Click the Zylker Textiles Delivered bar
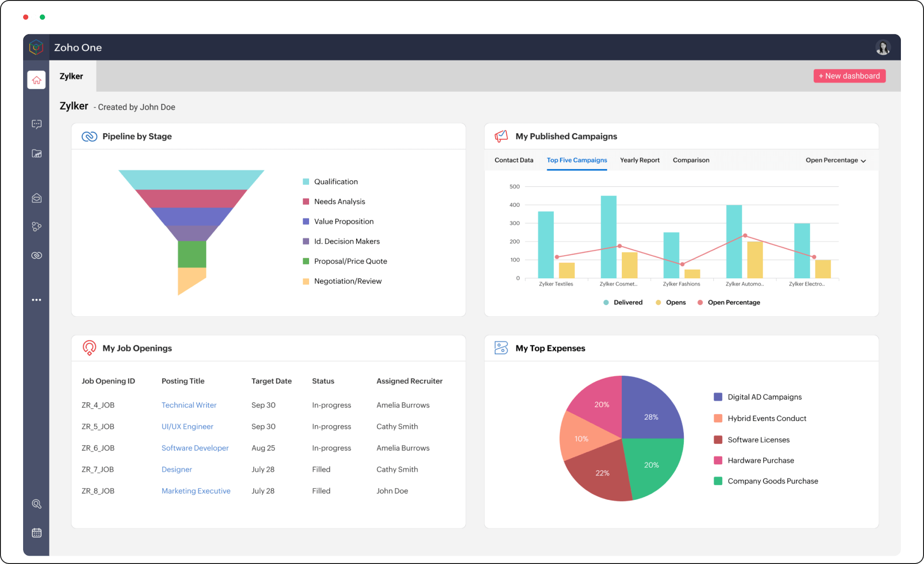The height and width of the screenshot is (564, 924). coord(546,245)
